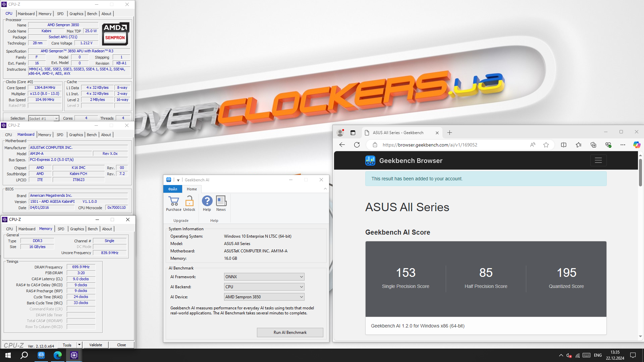Open Graphics tab in middle CPU-Z window
Screen dimensions: 644x362
point(76,135)
